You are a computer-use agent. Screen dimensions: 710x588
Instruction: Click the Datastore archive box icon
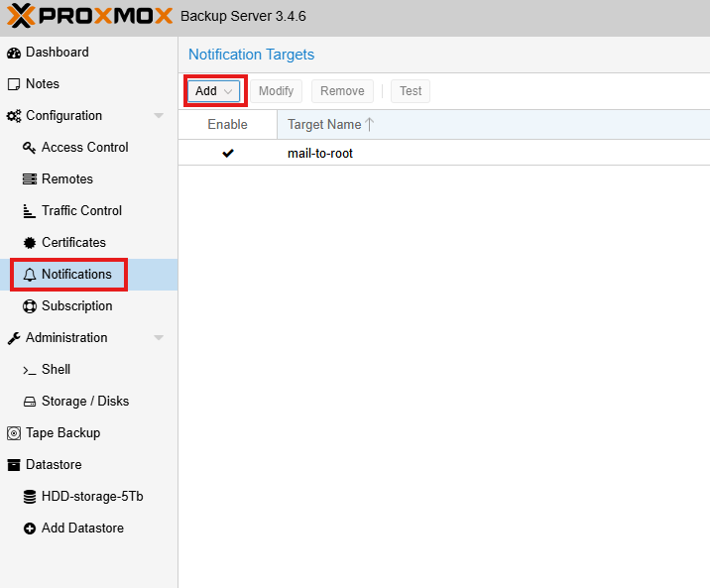coord(14,465)
